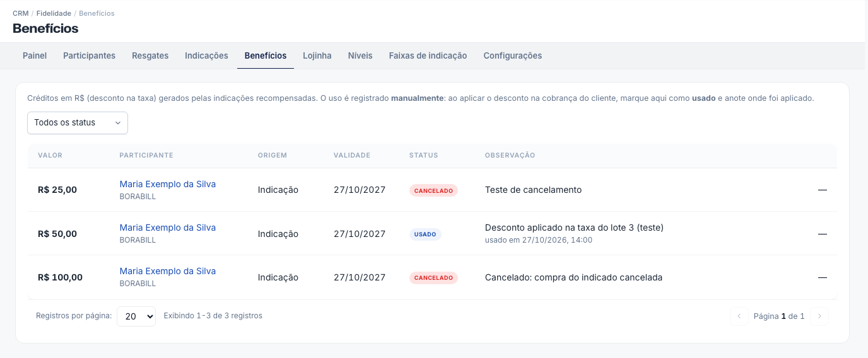Viewport: 868px width, 358px height.
Task: Click the CANCELADO badge in R$ 25,00 row
Action: pyautogui.click(x=433, y=190)
